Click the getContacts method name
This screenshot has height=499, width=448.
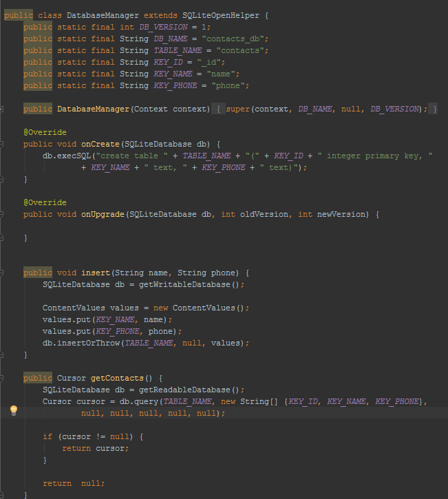click(x=117, y=378)
